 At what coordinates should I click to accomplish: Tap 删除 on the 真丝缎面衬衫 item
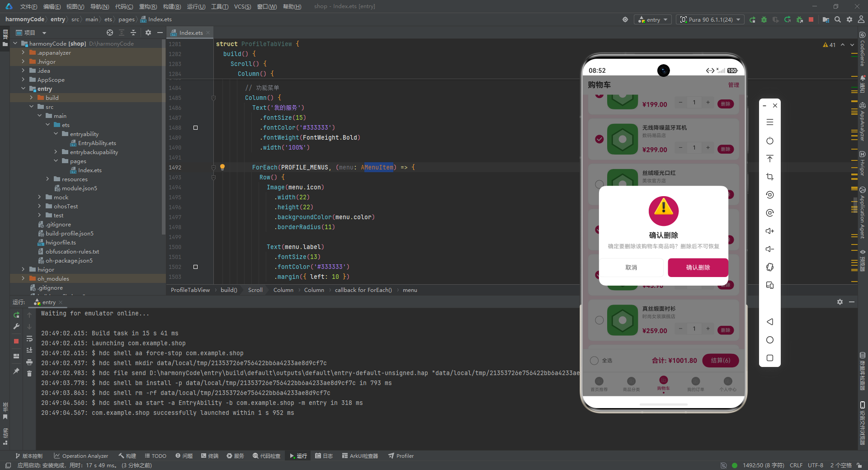(x=726, y=330)
